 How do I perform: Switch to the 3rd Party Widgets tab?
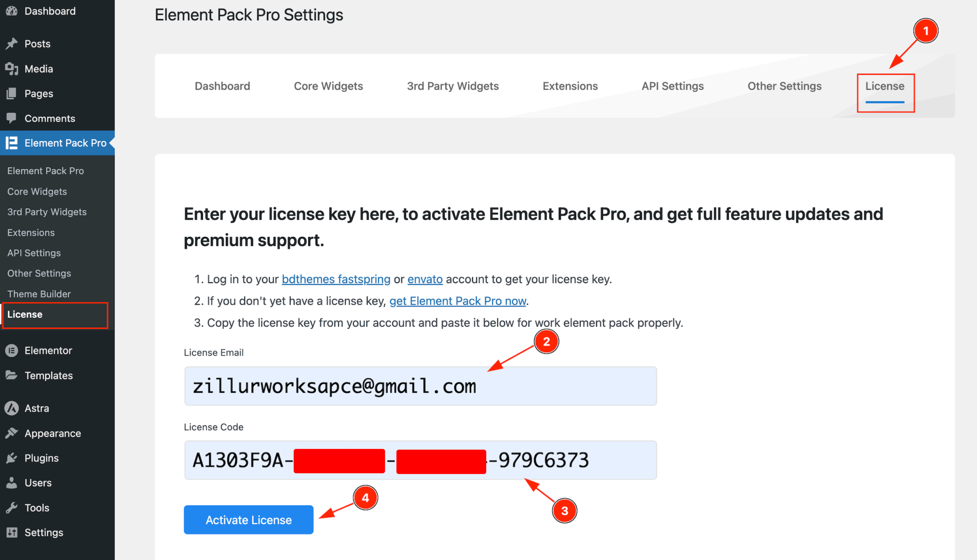(x=453, y=86)
